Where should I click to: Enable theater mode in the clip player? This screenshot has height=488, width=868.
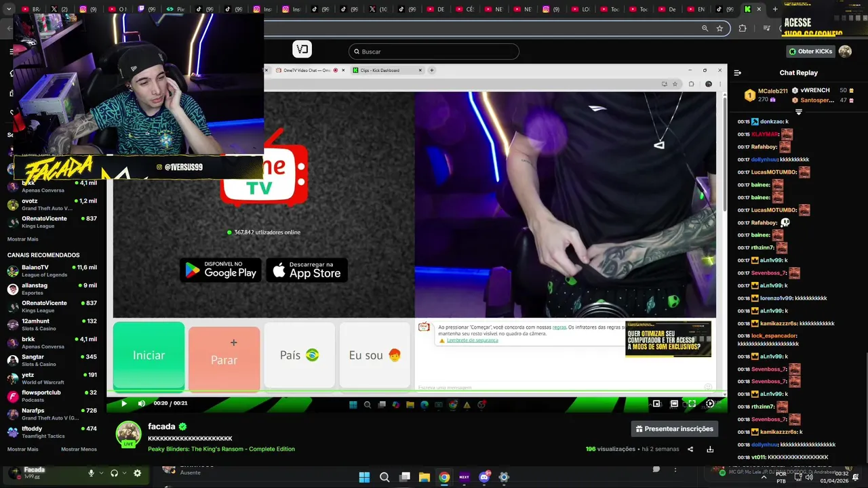pos(674,403)
